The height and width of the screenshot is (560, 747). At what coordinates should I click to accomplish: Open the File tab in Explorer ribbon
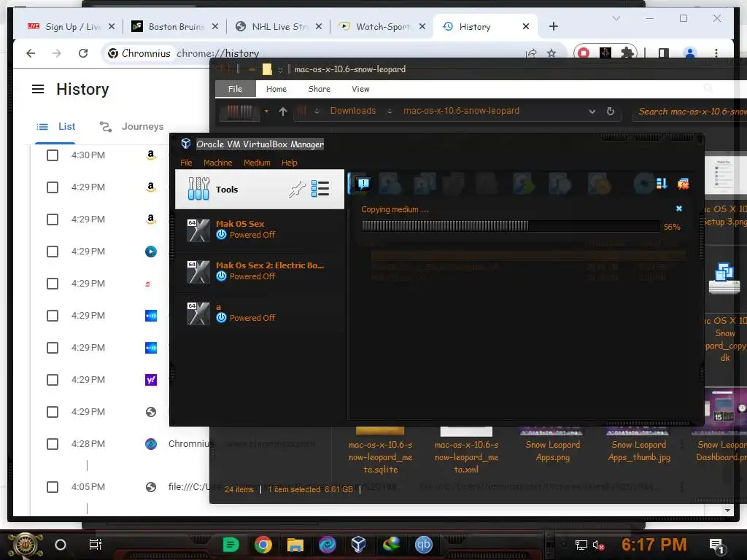(x=236, y=89)
